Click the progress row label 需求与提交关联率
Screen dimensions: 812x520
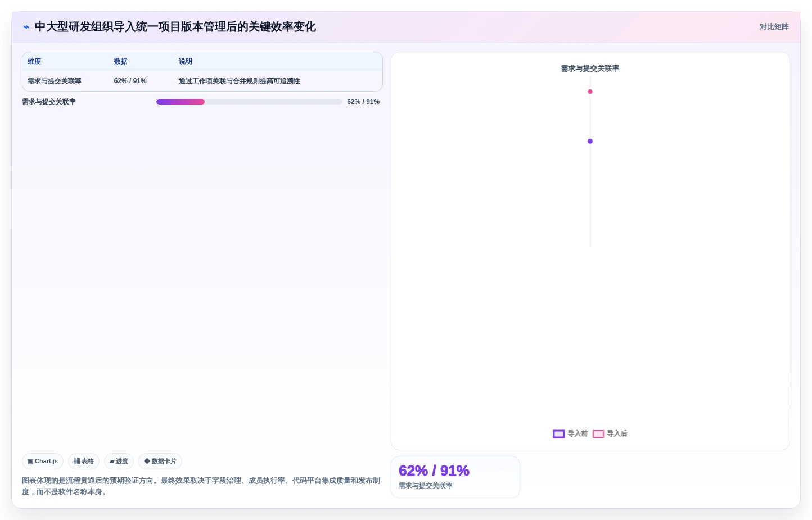[x=49, y=102]
